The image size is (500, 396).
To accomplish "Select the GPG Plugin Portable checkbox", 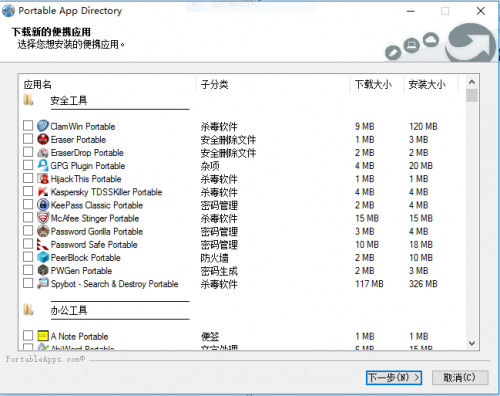I will 28,165.
